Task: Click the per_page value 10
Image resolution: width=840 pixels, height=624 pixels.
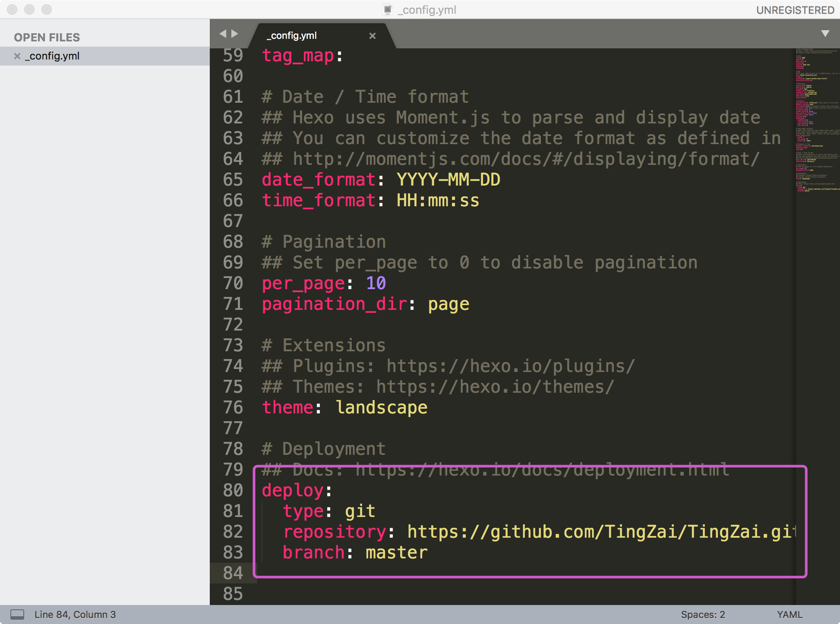Action: pyautogui.click(x=376, y=284)
